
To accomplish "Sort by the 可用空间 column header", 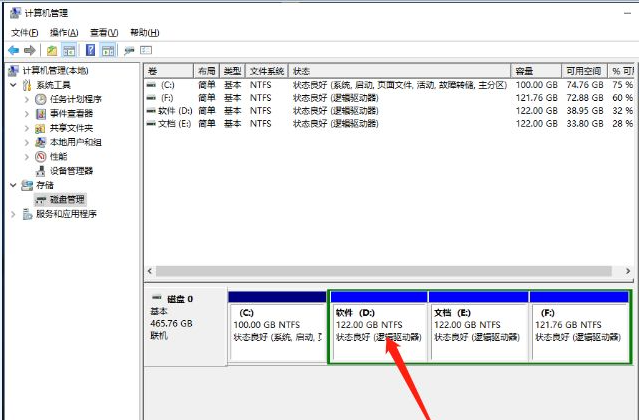I will coord(584,71).
